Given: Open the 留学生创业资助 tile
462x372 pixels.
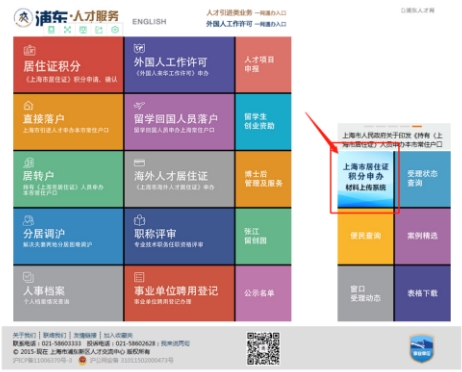Looking at the screenshot, I should click(263, 122).
